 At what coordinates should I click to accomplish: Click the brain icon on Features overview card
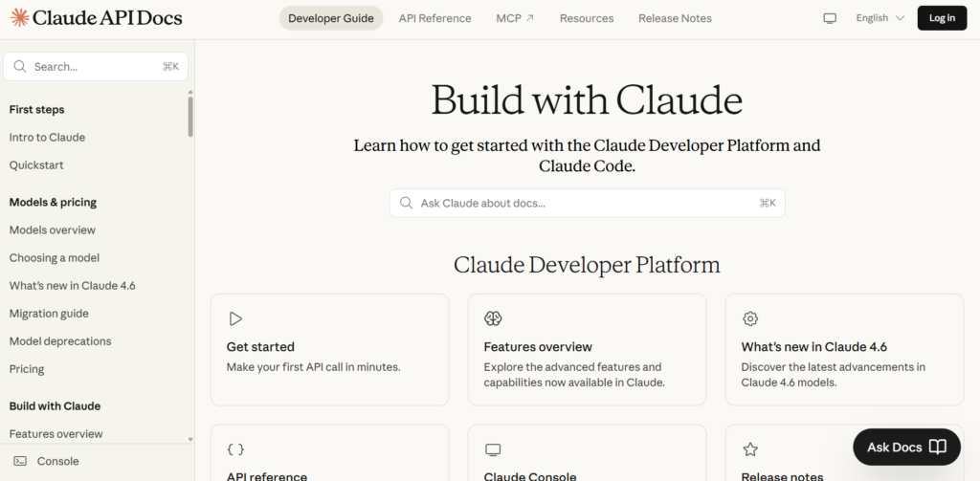493,318
